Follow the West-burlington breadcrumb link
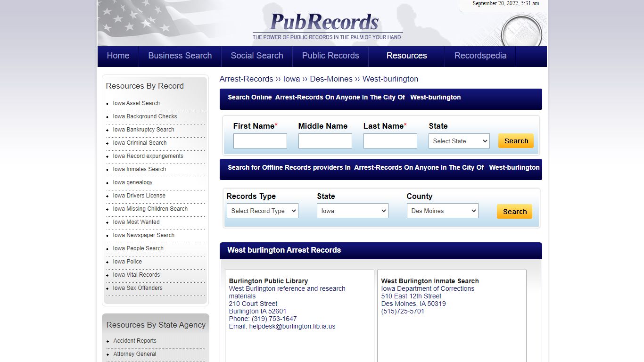 tap(390, 79)
